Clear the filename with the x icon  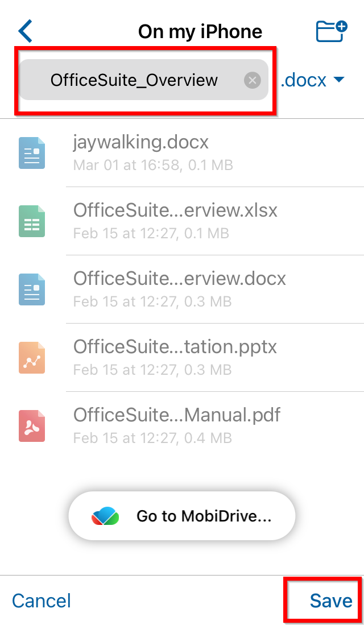252,81
